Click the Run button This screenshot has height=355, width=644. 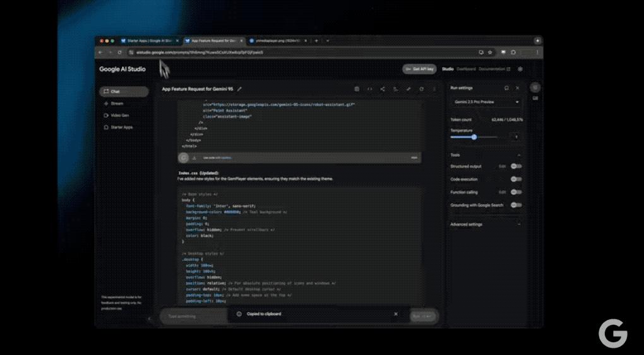(x=422, y=316)
